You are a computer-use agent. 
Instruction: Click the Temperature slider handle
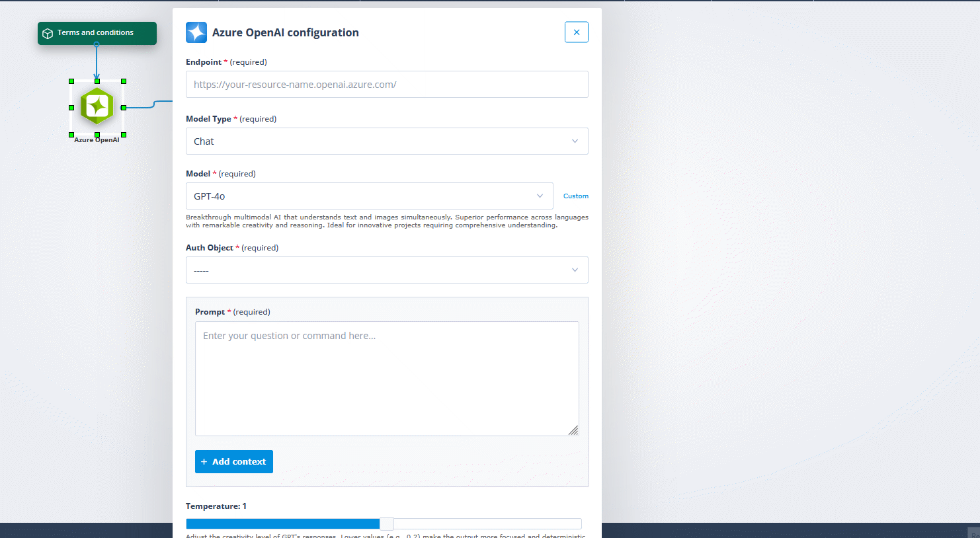(387, 524)
